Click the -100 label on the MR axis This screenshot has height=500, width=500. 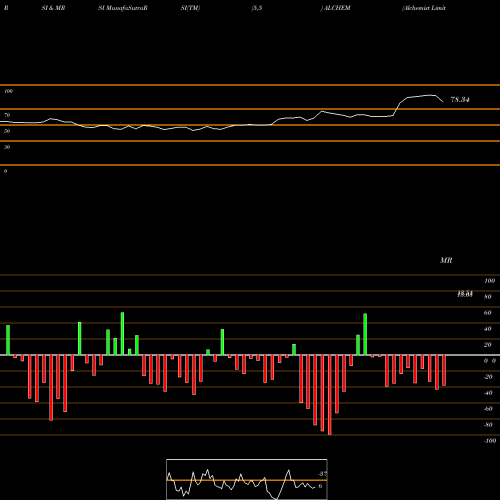tap(490, 441)
